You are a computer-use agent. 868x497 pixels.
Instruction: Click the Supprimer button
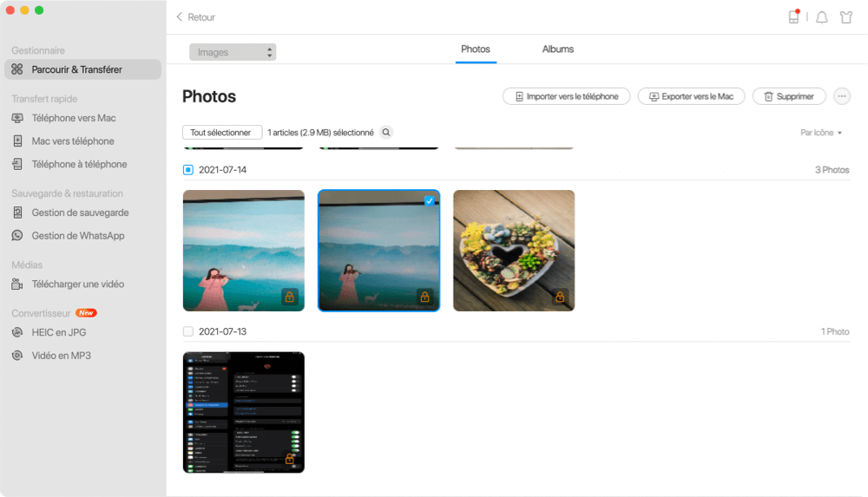[789, 96]
